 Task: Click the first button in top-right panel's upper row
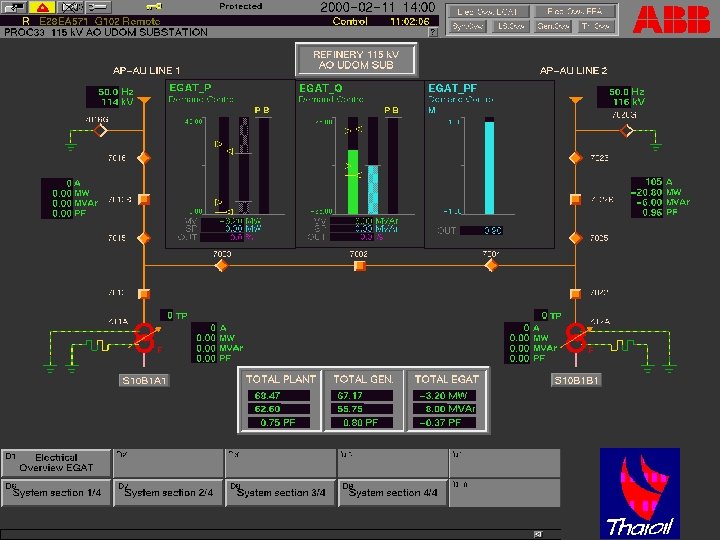487,11
